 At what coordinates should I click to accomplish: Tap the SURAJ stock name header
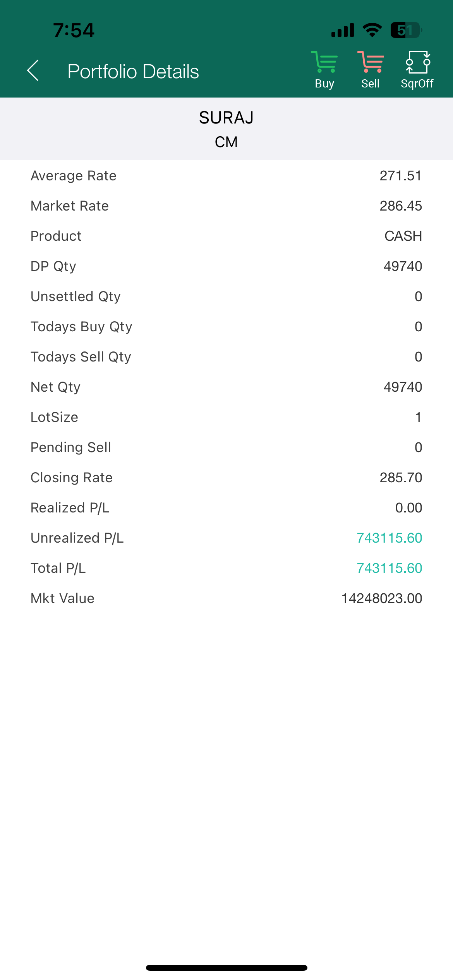pyautogui.click(x=226, y=118)
